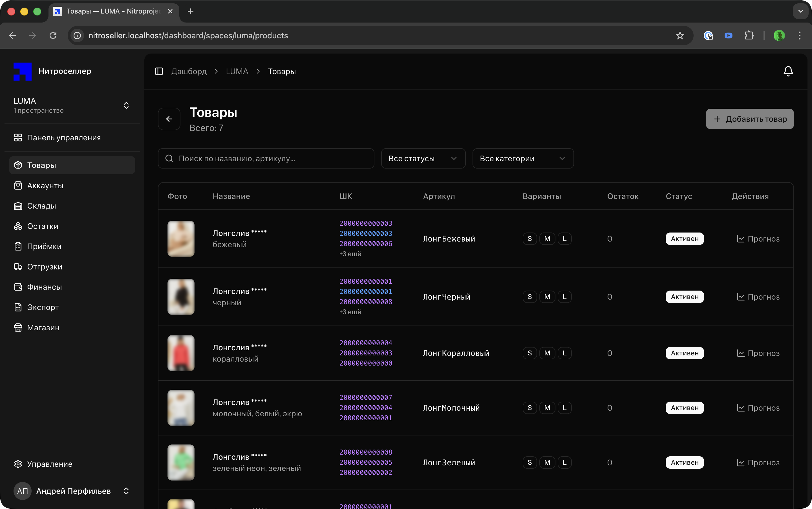Image resolution: width=812 pixels, height=509 pixels.
Task: Bookmark this page with star icon
Action: point(680,36)
